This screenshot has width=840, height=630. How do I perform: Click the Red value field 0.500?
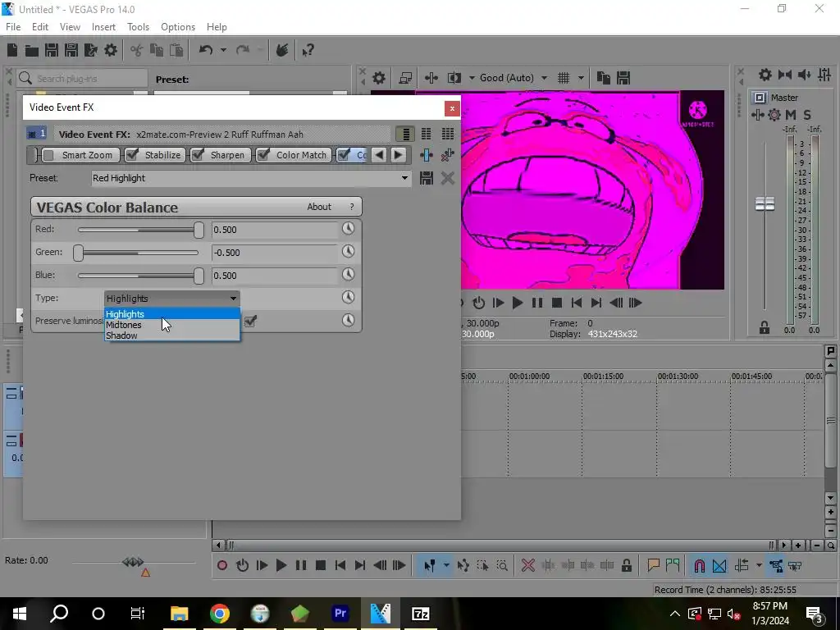(275, 230)
